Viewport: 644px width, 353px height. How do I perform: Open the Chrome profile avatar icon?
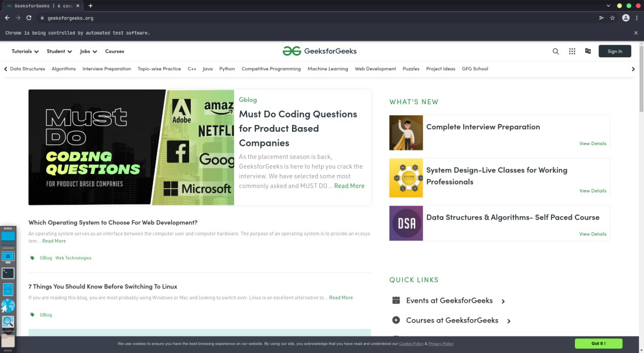[x=625, y=18]
